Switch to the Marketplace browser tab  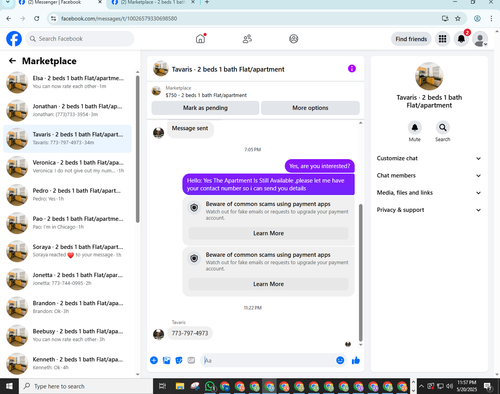(152, 2)
